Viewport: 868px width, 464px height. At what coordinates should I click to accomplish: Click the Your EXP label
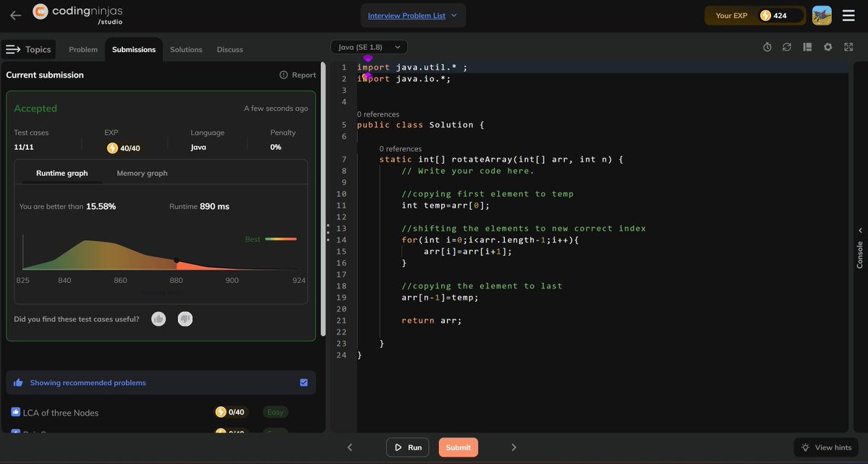731,15
